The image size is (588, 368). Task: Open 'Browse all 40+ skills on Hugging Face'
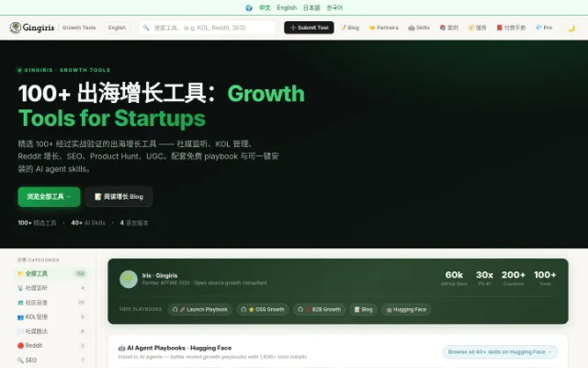pos(500,351)
